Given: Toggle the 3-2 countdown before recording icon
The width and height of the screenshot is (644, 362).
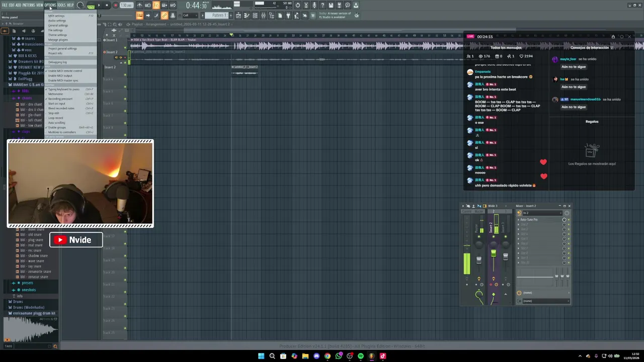Looking at the screenshot, I should [155, 5].
